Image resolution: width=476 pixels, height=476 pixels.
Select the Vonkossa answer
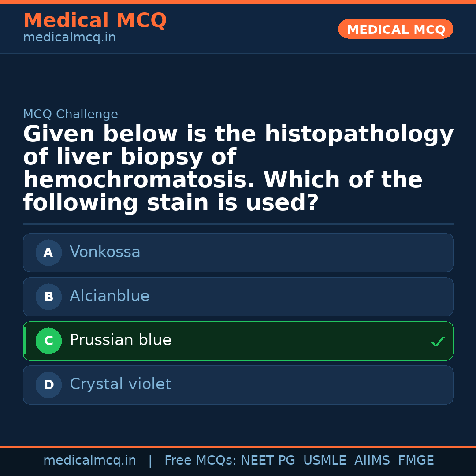[105, 252]
